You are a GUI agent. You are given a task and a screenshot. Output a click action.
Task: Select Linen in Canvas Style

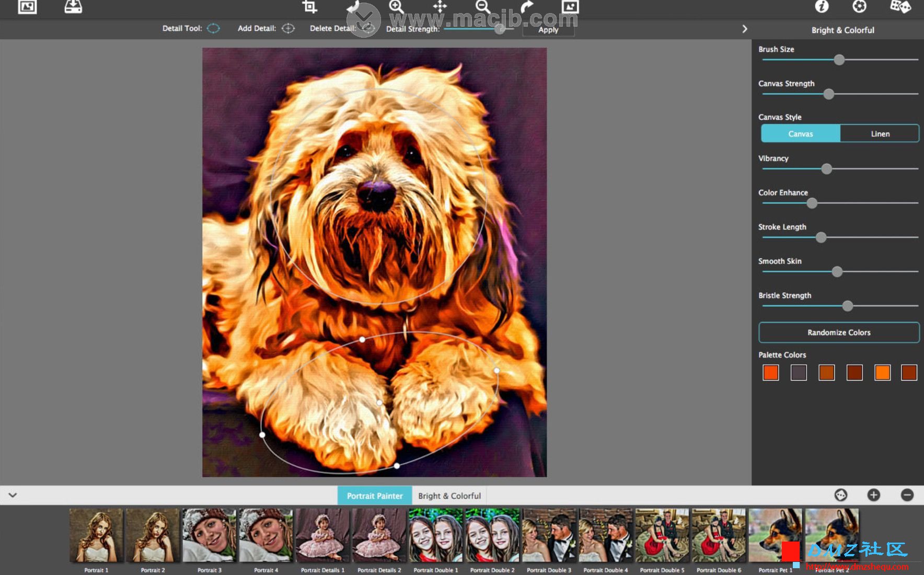coord(880,134)
